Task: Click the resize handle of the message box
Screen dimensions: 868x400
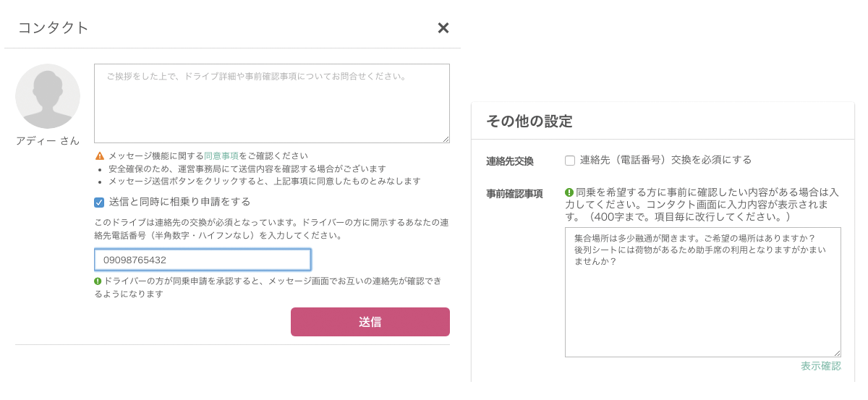Action: coord(446,139)
